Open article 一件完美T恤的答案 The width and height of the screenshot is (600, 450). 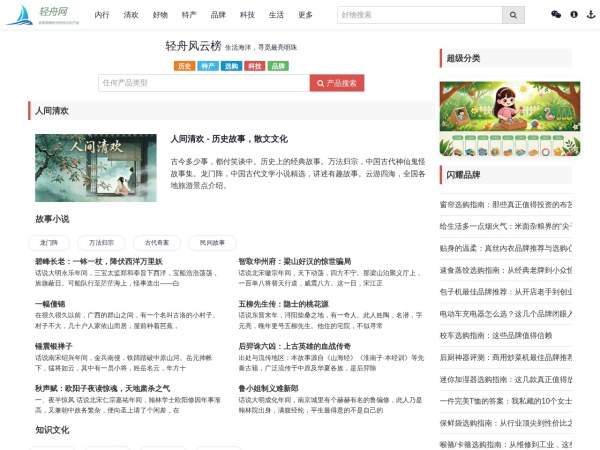[506, 401]
